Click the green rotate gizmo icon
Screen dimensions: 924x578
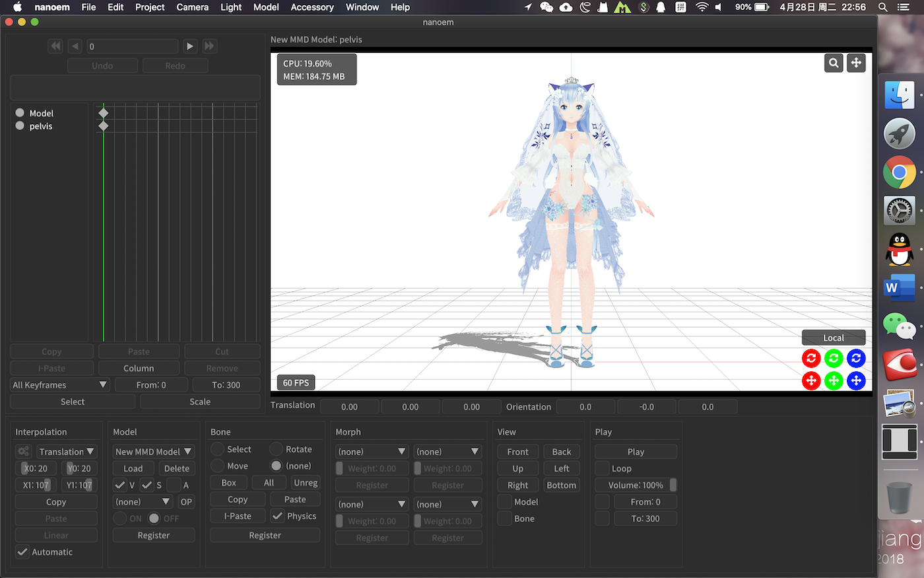pos(834,358)
